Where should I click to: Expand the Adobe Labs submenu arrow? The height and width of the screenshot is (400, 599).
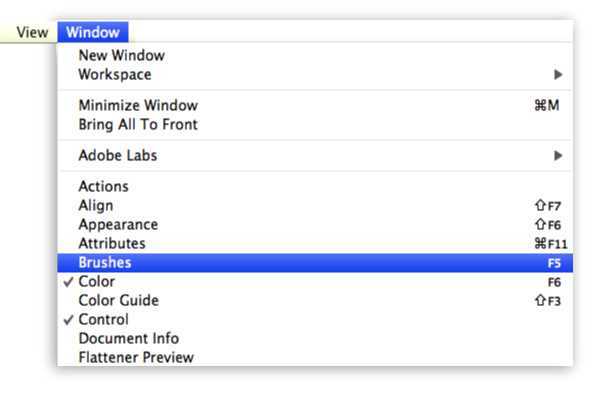click(x=558, y=155)
